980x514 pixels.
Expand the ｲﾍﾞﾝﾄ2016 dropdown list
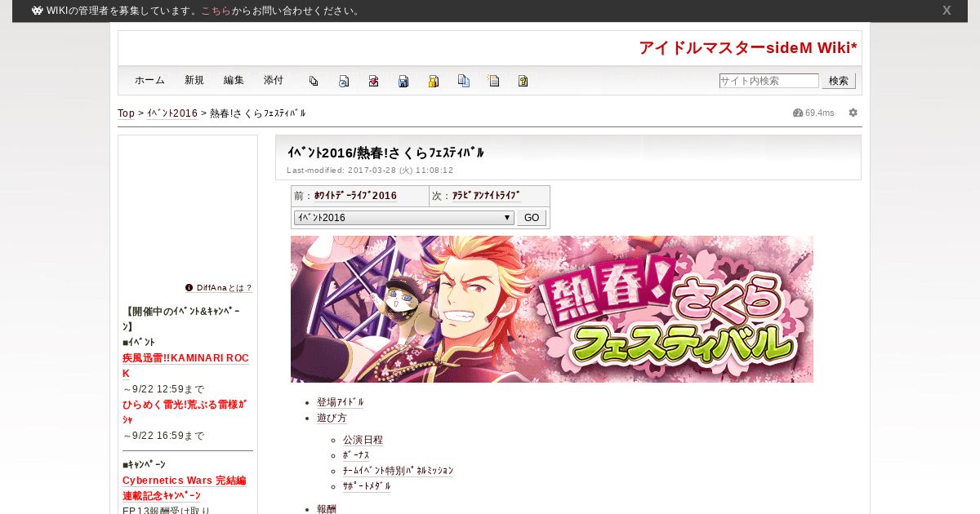pos(403,218)
